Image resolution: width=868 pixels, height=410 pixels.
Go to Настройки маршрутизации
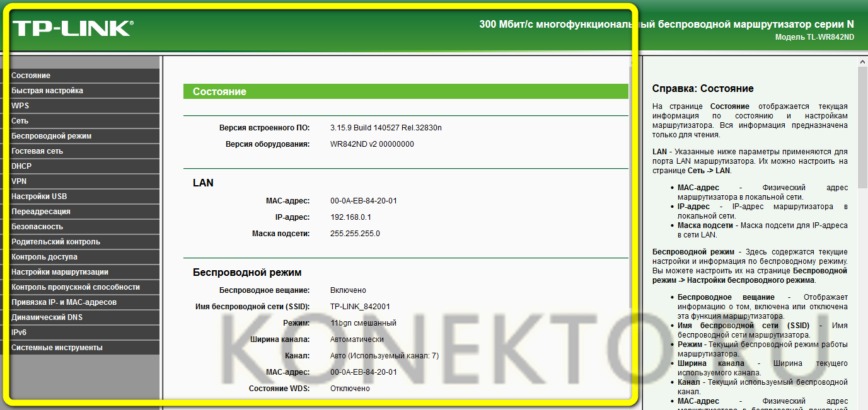79,272
